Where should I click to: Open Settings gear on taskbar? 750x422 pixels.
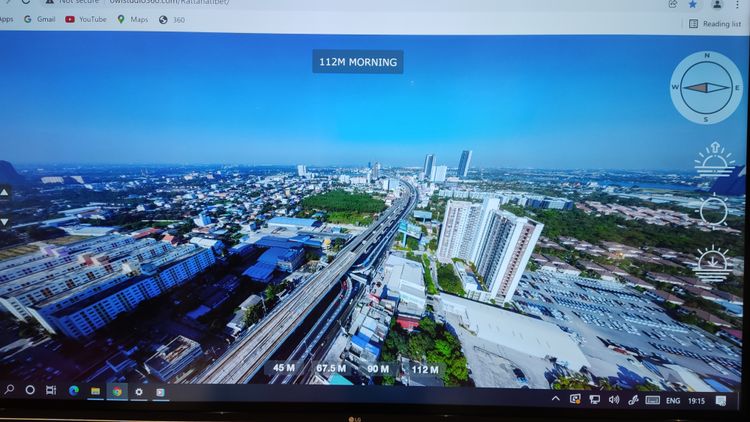pos(139,392)
